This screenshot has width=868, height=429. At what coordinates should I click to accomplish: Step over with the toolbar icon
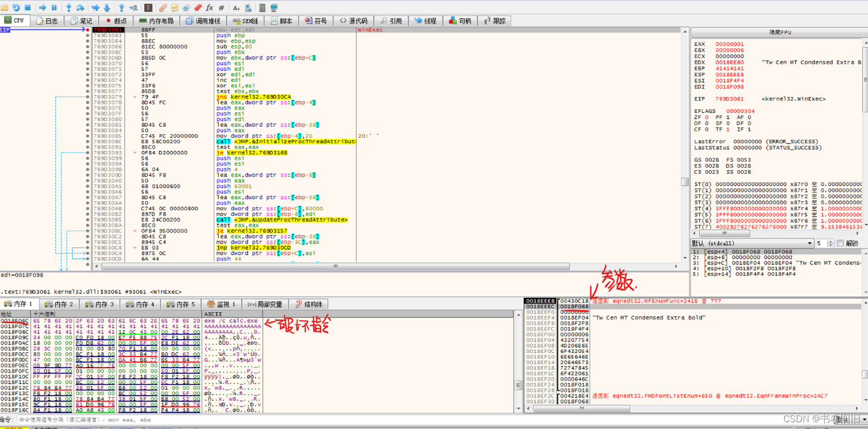pos(81,8)
